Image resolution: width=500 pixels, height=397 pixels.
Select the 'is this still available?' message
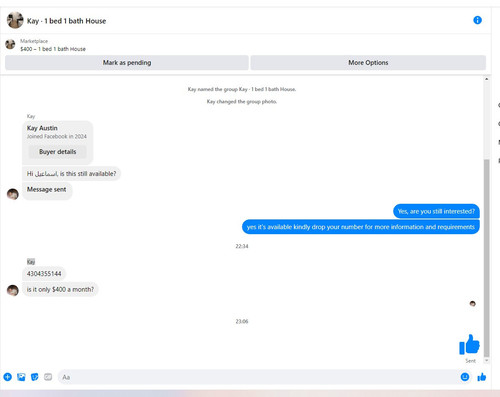point(71,174)
